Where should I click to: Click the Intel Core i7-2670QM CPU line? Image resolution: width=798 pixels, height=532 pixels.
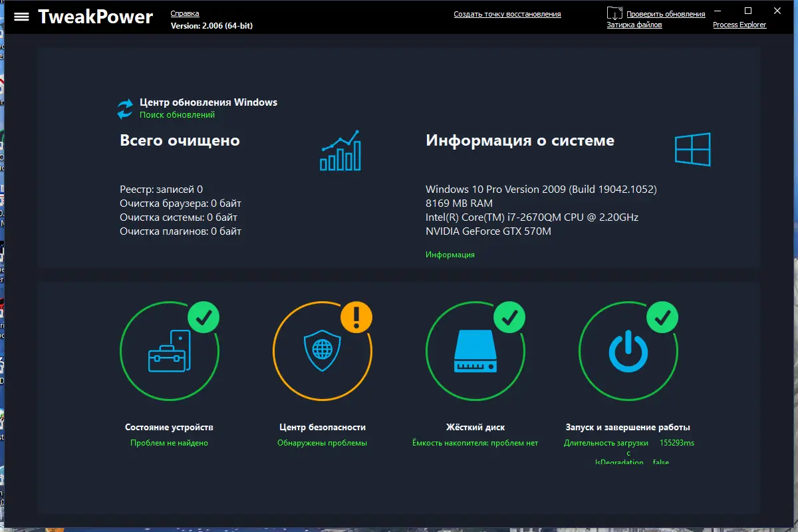(x=532, y=217)
